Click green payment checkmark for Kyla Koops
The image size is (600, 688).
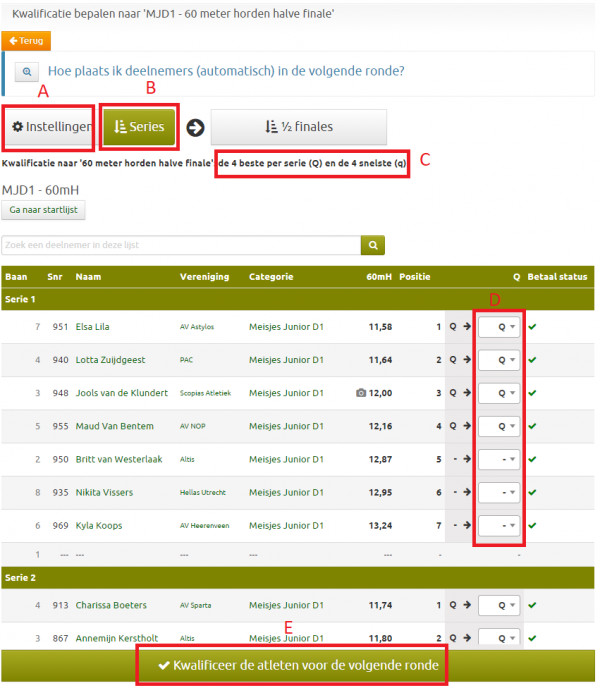(533, 525)
